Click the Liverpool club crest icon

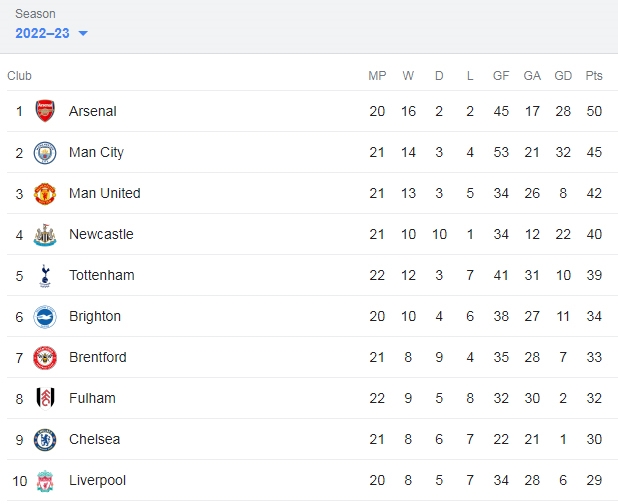45,480
